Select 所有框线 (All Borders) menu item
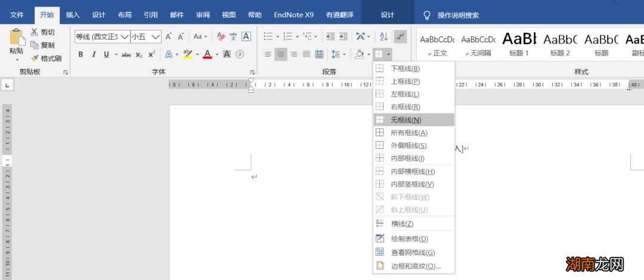The image size is (644, 280). (414, 133)
